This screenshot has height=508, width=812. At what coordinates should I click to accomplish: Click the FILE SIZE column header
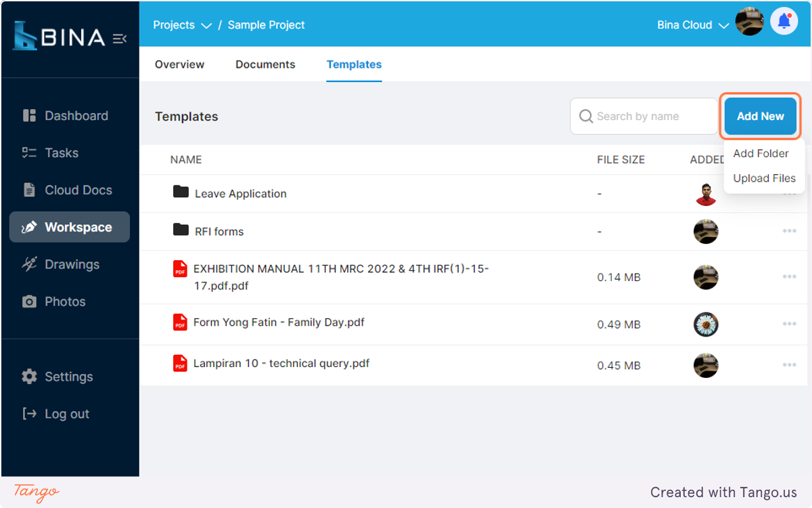point(621,160)
